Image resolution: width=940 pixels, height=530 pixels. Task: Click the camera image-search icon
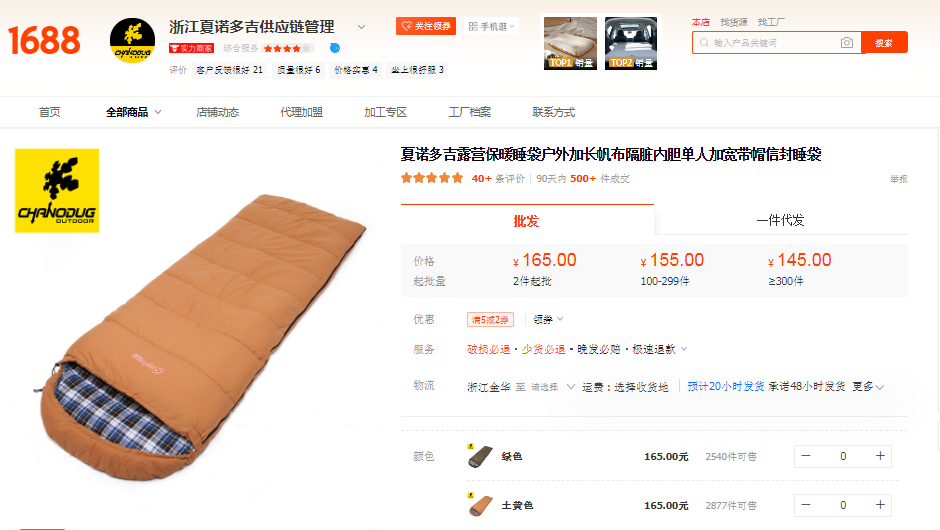[x=846, y=43]
